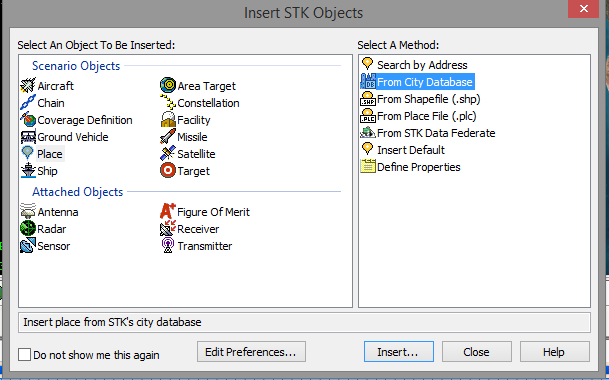This screenshot has height=380, width=609.
Task: Click the Search by Address pin icon
Action: (x=367, y=64)
